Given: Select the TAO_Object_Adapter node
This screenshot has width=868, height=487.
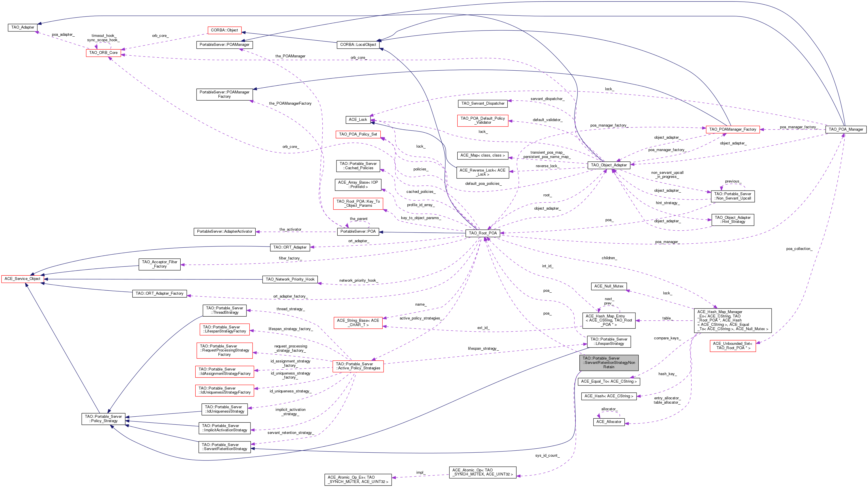Looking at the screenshot, I should pos(609,165).
